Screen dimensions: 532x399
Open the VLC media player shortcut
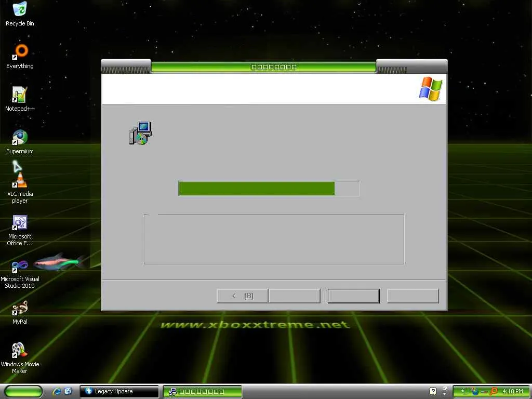click(20, 188)
